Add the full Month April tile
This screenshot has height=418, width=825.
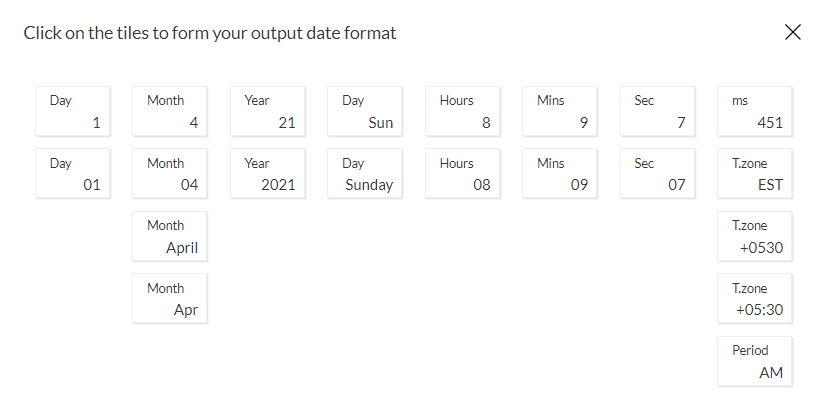pyautogui.click(x=170, y=236)
